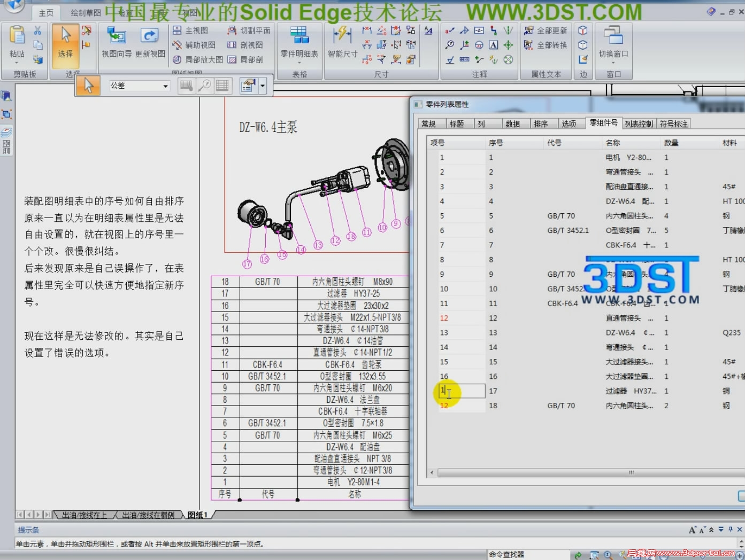Switch to the 主页 ribbon tab
Image resolution: width=745 pixels, height=560 pixels.
(47, 13)
